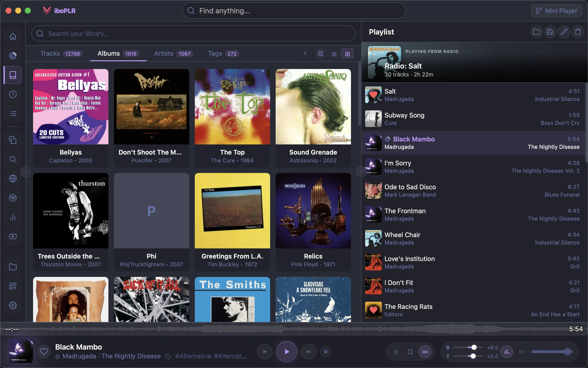This screenshot has height=368, width=588.
Task: Open the folder sidebar icon
Action: (x=13, y=267)
